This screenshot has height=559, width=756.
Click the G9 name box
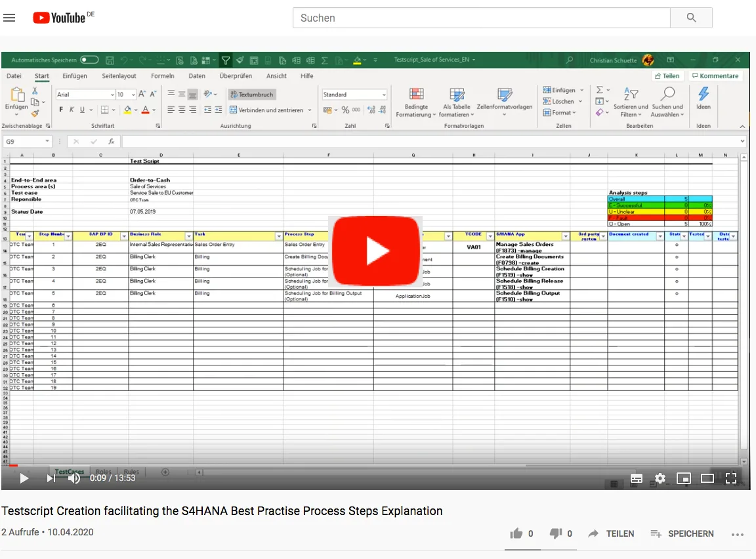pos(27,141)
